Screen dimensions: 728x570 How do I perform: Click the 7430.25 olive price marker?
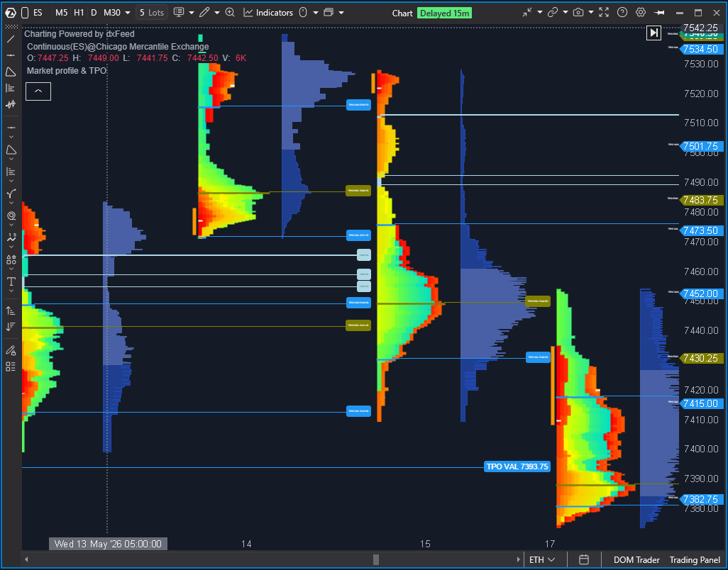(x=702, y=358)
